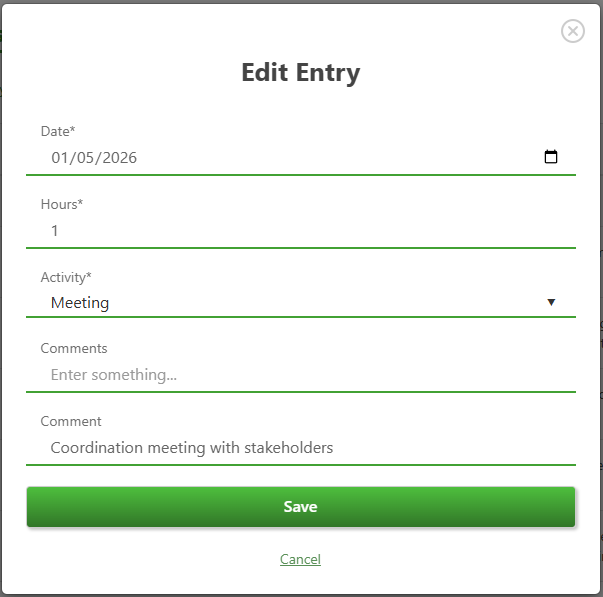Viewport: 603px width, 597px height.
Task: Click the 'Enter something...' Comments field
Action: click(x=300, y=375)
